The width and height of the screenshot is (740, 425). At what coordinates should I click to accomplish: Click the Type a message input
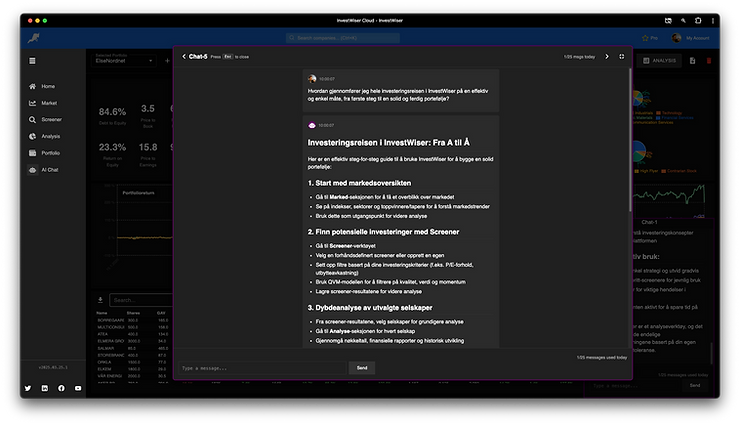point(262,368)
